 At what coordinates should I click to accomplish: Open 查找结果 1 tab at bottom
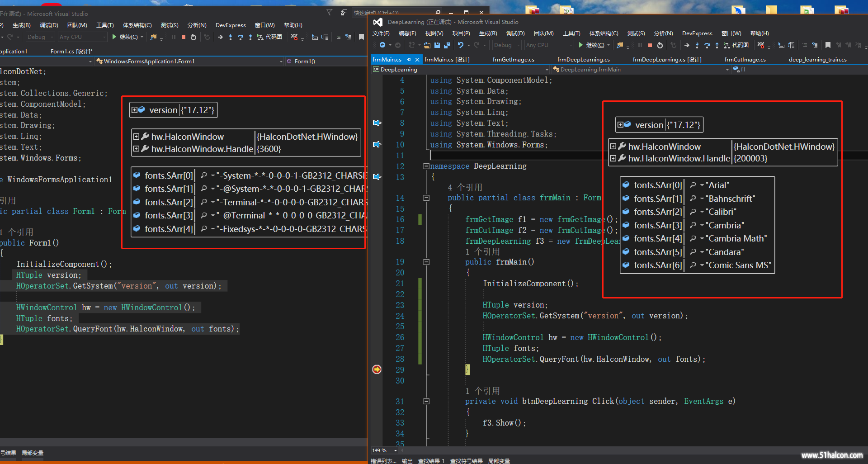point(431,461)
